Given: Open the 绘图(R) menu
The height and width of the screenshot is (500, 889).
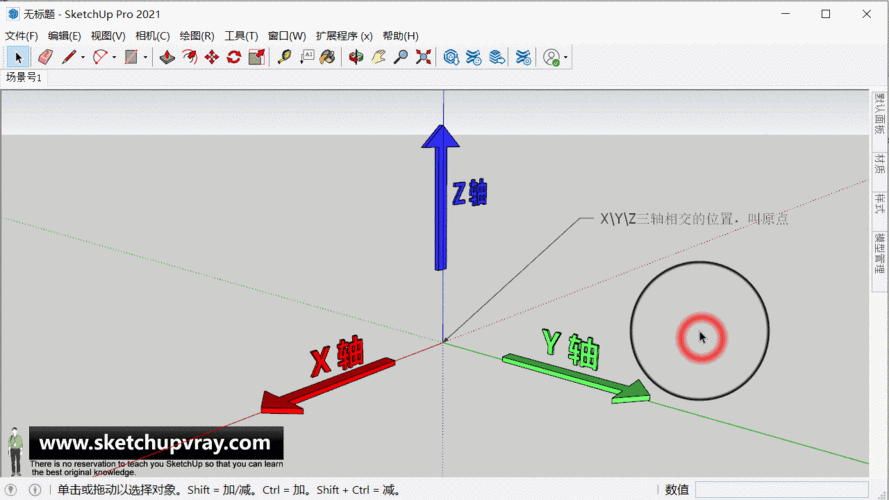Looking at the screenshot, I should (x=197, y=36).
